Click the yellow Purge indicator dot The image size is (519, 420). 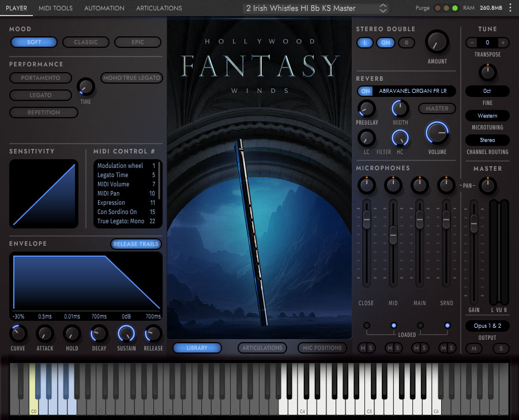[x=446, y=8]
